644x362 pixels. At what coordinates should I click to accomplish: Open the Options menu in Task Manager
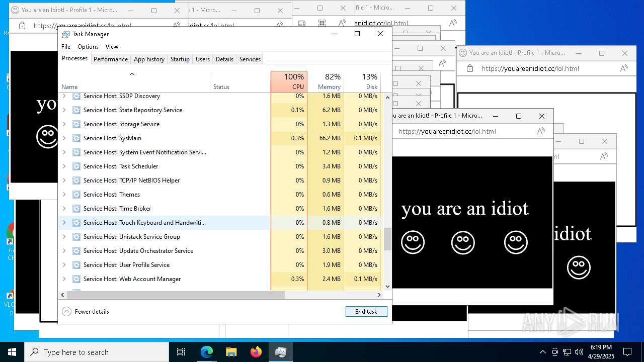(88, 46)
